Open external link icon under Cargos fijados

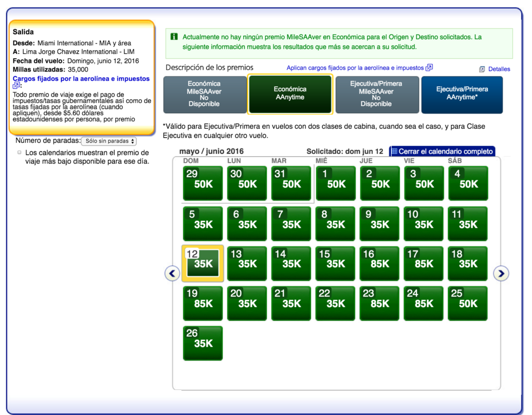[16, 85]
